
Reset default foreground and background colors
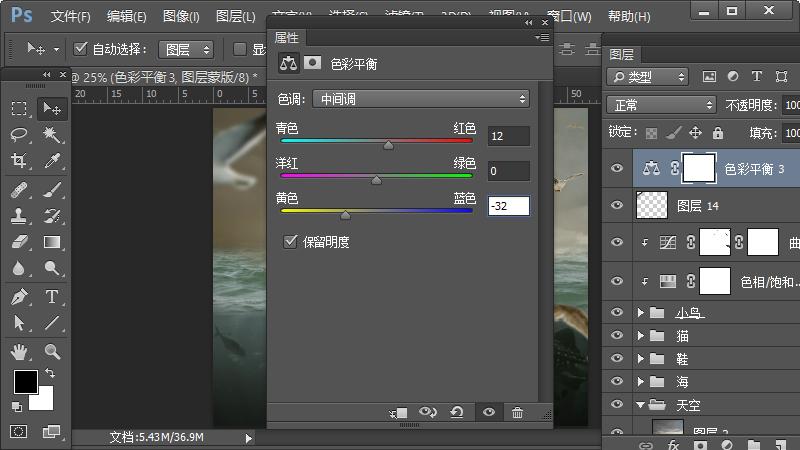point(17,407)
